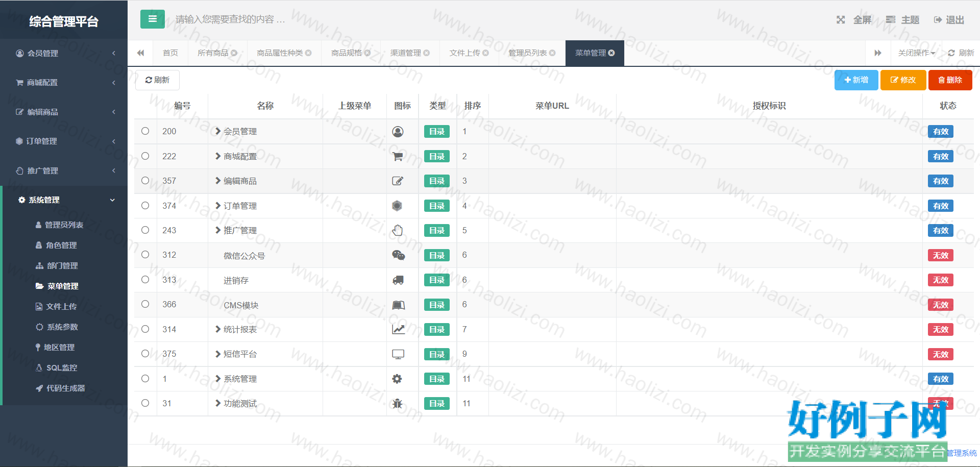Click the book icon in CMS模块 row
Screen dimensions: 980x467
[398, 305]
